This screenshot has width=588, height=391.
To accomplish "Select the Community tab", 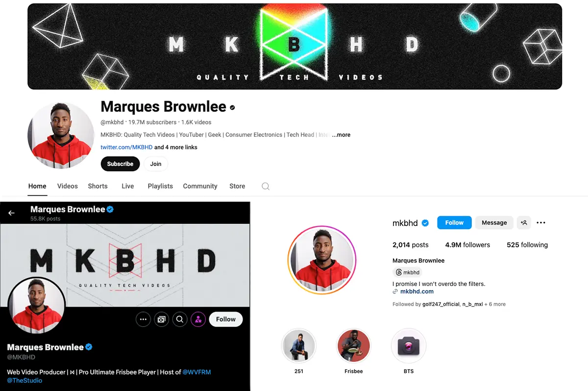I will (200, 186).
